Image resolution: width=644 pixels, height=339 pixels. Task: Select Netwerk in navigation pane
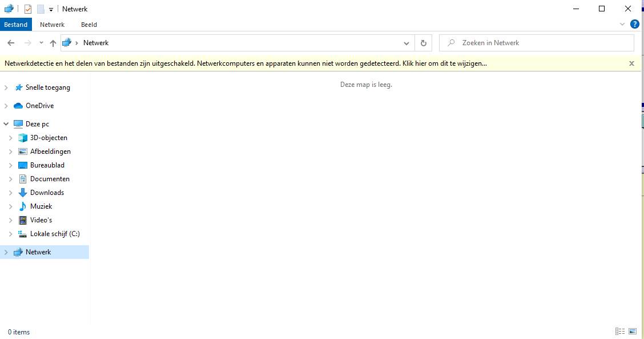point(38,252)
